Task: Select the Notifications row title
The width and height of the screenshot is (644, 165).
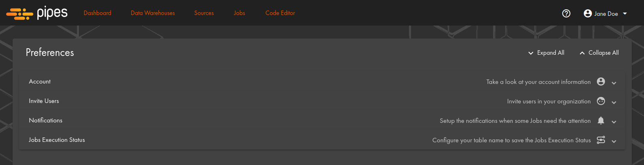Action: coord(46,120)
